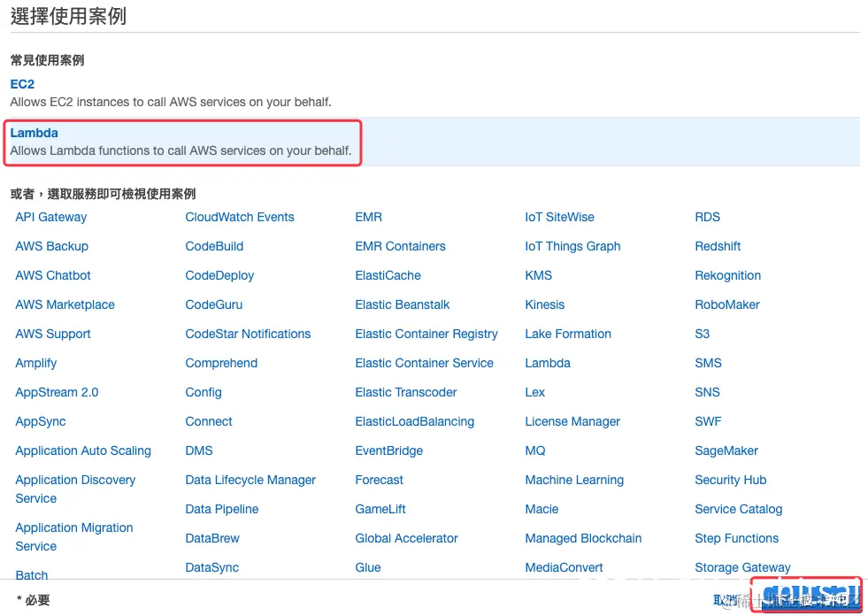Choose AWS Chatbot service
The image size is (868, 616).
(52, 276)
